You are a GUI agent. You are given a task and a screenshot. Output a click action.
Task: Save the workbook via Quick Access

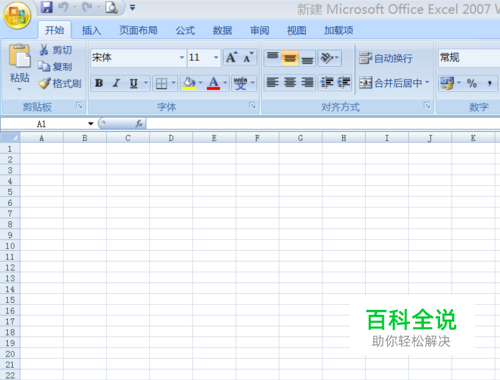click(x=47, y=7)
